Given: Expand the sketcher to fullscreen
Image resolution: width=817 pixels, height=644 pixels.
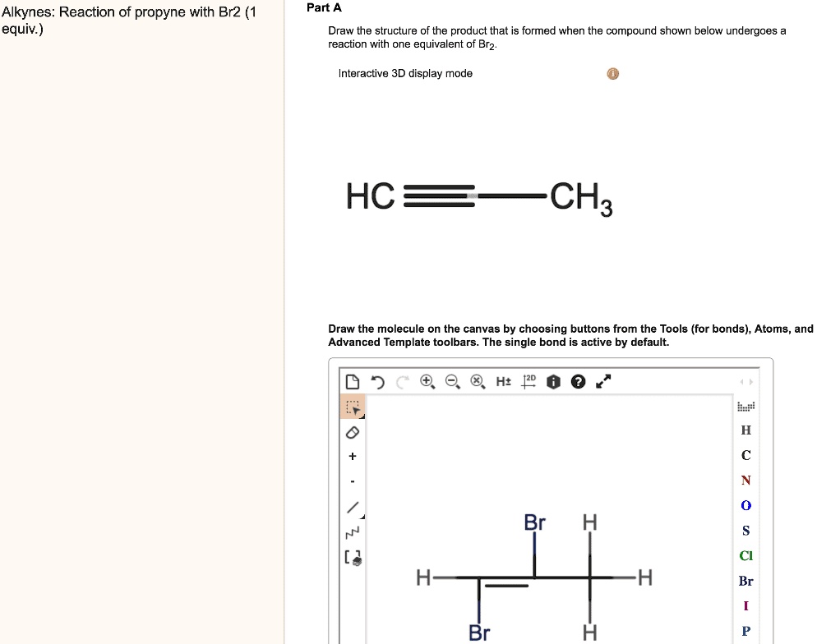Looking at the screenshot, I should coord(603,381).
